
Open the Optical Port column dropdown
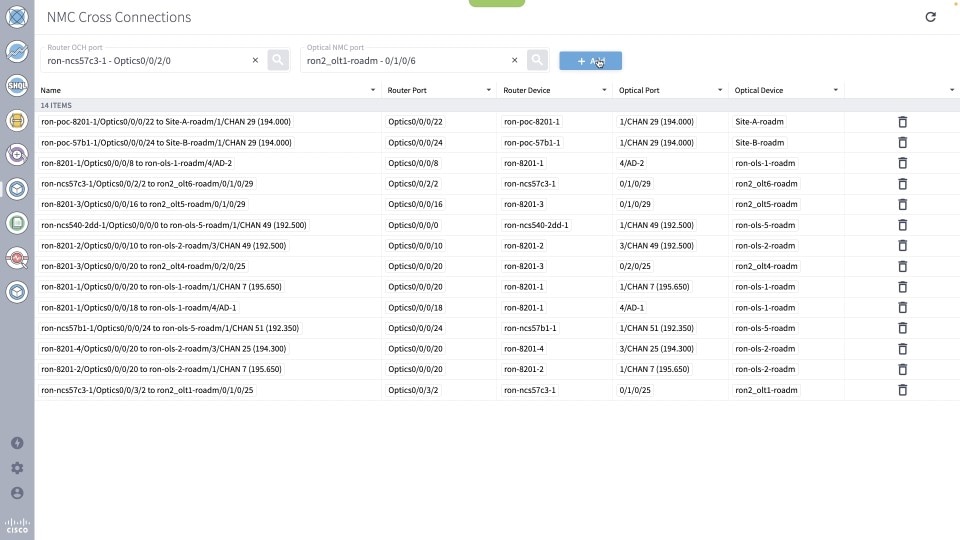(x=720, y=90)
